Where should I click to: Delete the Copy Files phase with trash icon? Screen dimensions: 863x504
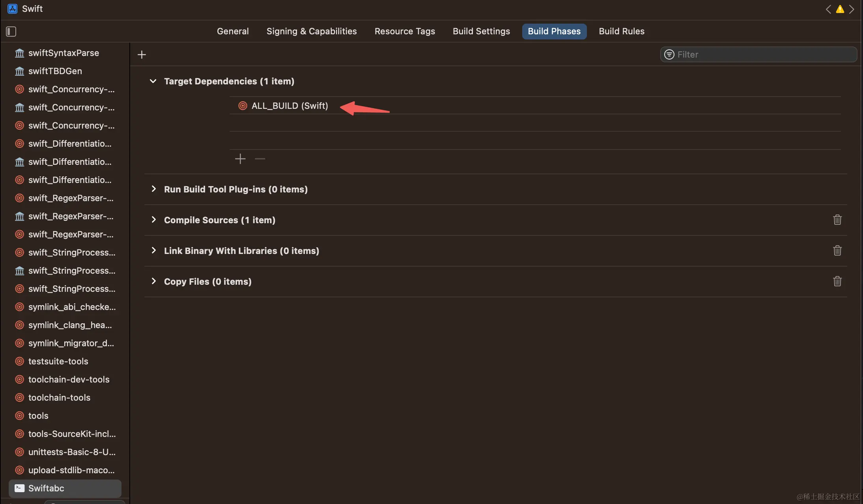(x=837, y=281)
